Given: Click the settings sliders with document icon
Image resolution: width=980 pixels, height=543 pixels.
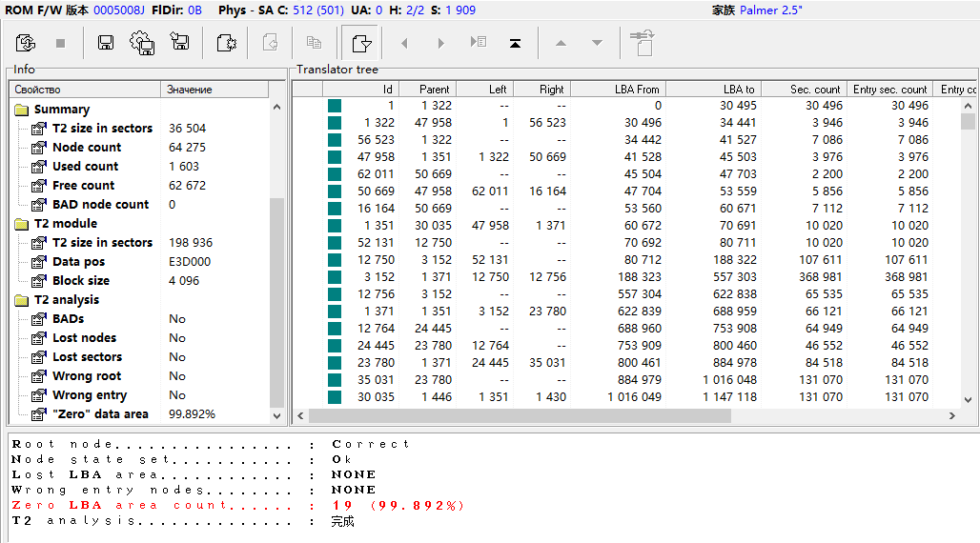Looking at the screenshot, I should click(x=643, y=43).
